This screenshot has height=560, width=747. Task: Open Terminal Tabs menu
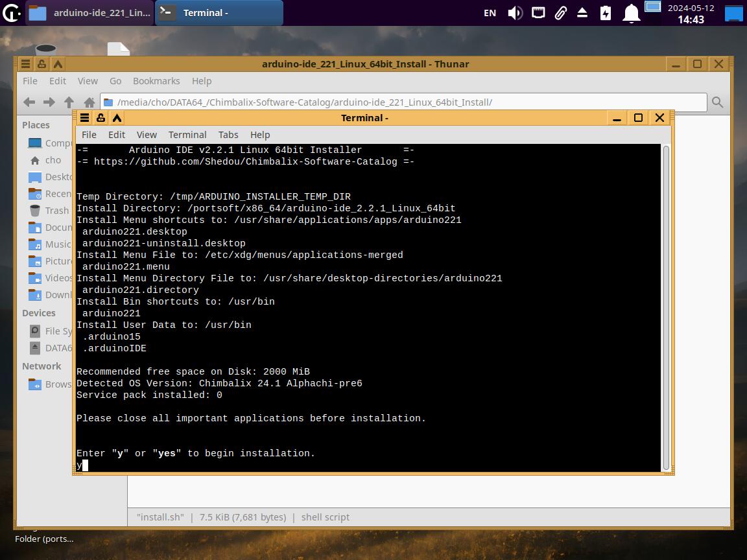tap(228, 135)
